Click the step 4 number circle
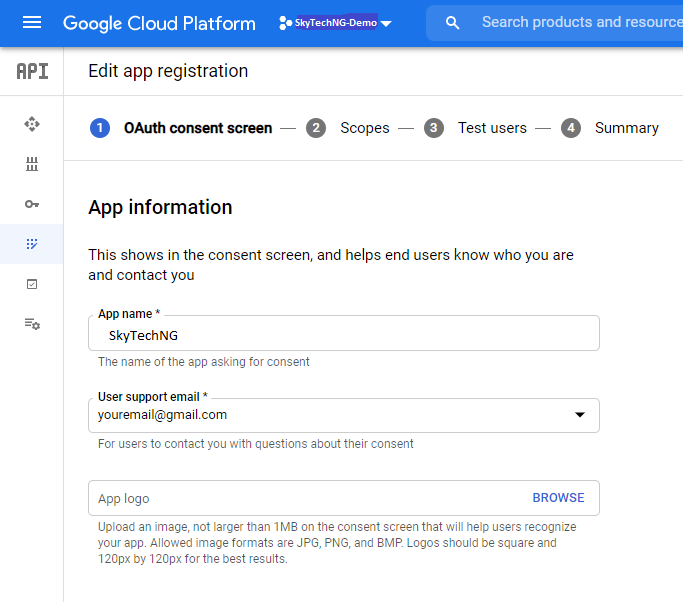Viewport: 683px width, 602px height. [571, 128]
